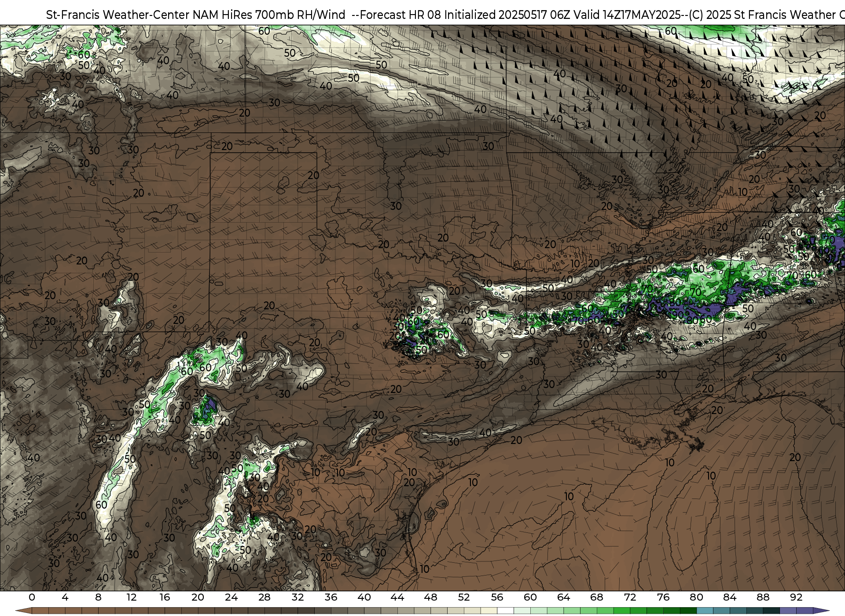The width and height of the screenshot is (845, 616).
Task: Click the colorbar label '48'
Action: coord(430,598)
